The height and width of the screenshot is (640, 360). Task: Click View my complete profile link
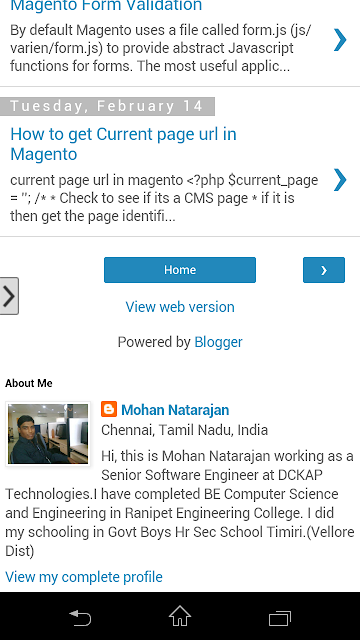(84, 577)
